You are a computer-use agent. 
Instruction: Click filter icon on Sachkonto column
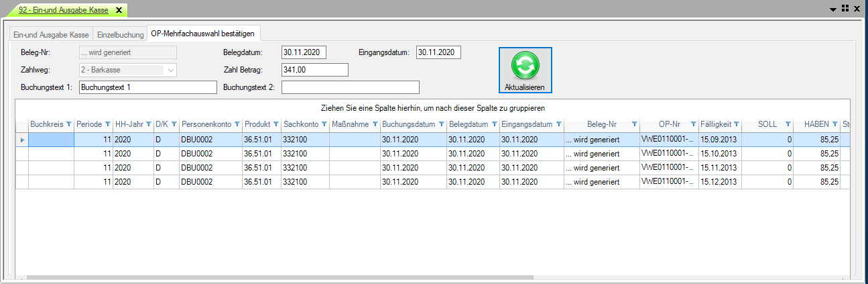(x=324, y=124)
